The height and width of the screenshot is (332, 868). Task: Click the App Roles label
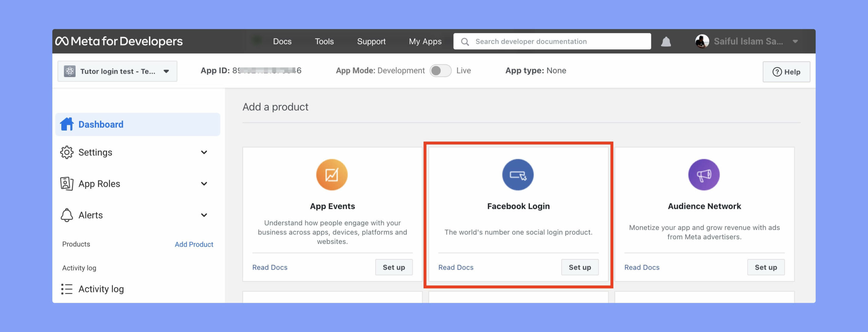click(99, 183)
